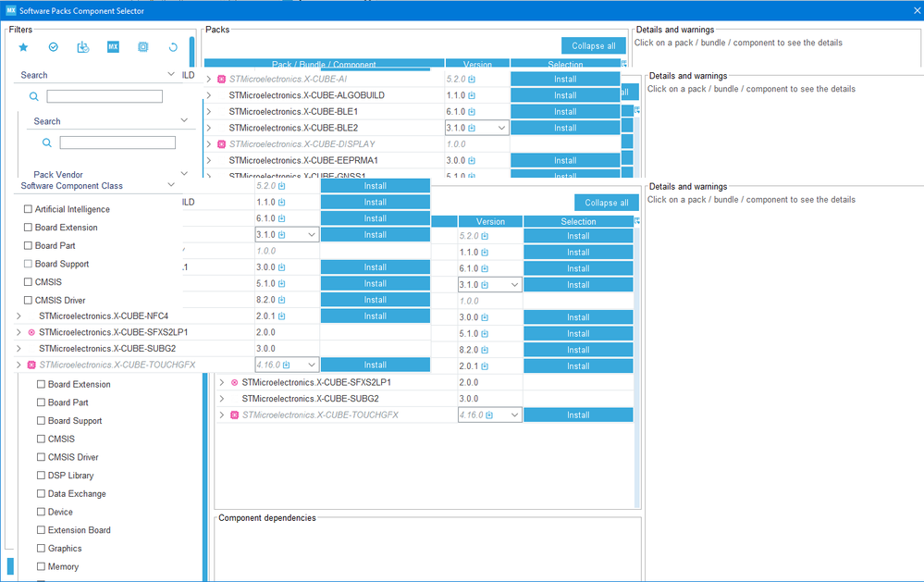Select the STMicroelectronics.X-CUBE-AI pack name
Screen dimensions: 924x582
[288, 79]
